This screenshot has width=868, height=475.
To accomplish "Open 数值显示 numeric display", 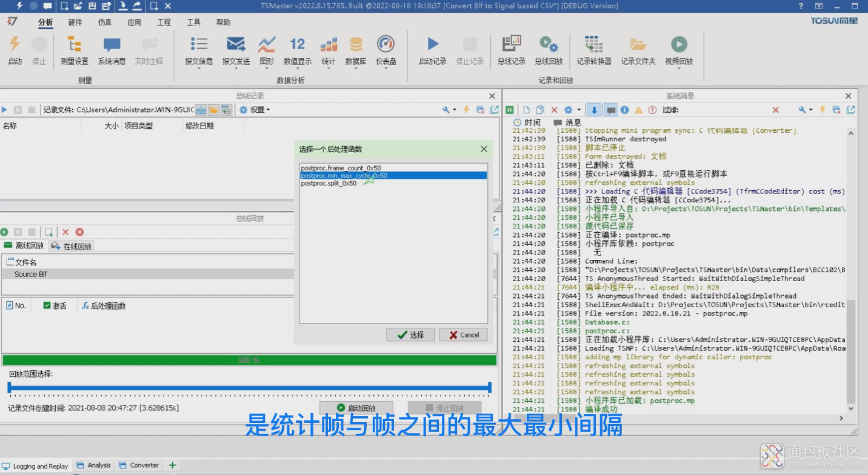I will click(x=298, y=50).
